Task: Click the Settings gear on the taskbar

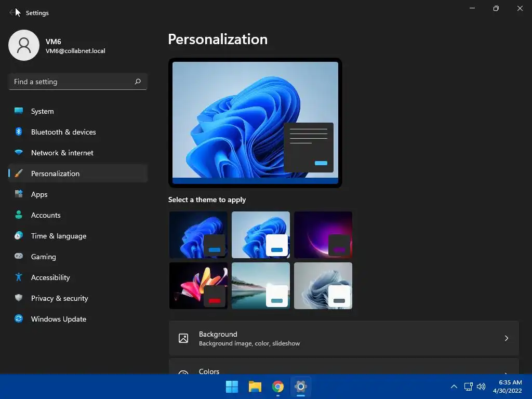Action: 301,387
